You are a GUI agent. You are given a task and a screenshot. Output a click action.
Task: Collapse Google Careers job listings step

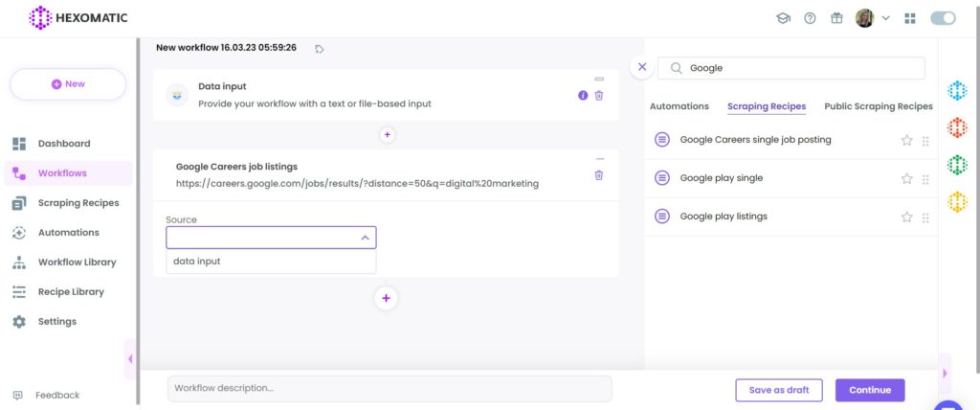pos(599,159)
